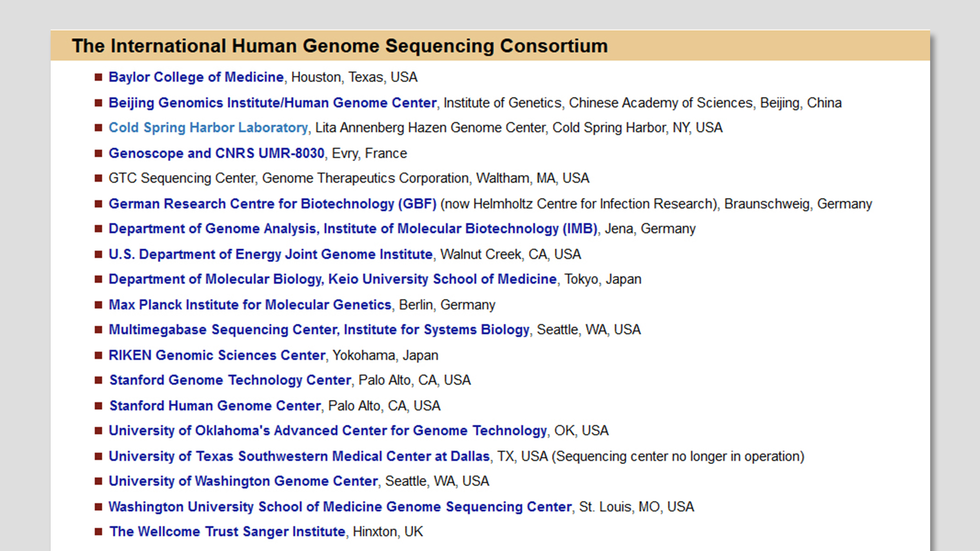Screen dimensions: 980x551
Task: Open University of Texas Southwestern Medical Center link
Action: click(x=299, y=456)
